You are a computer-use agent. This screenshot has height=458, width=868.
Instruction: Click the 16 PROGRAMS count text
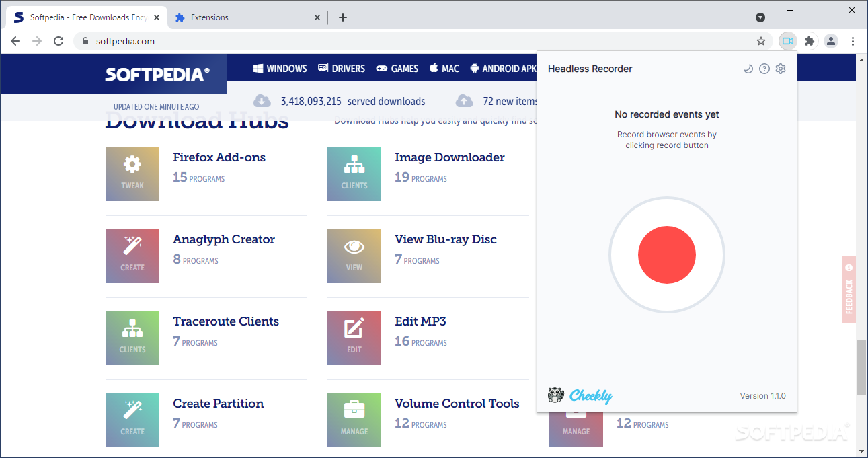pyautogui.click(x=421, y=342)
